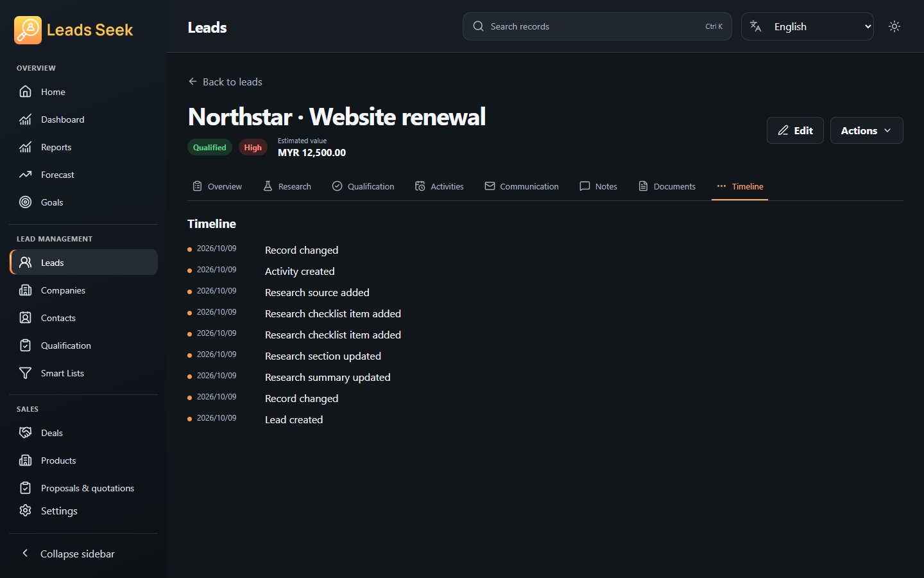Open the Communication tab
This screenshot has width=924, height=578.
point(522,186)
